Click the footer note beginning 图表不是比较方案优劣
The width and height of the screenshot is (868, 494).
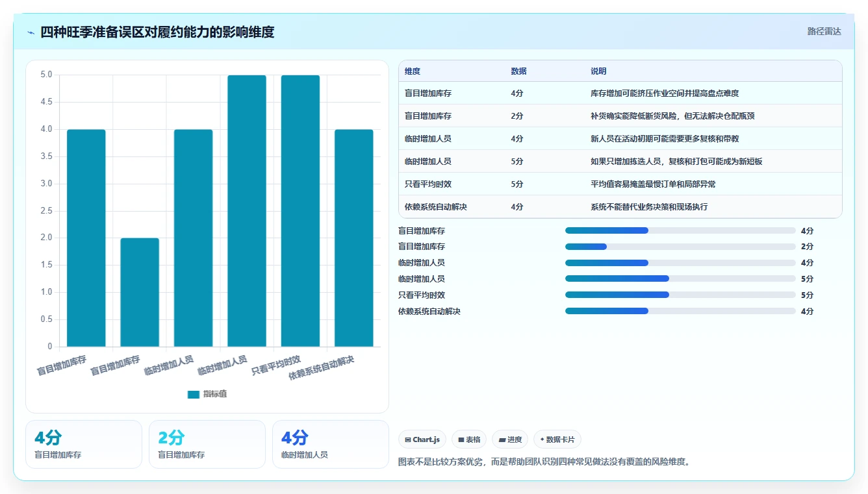click(x=544, y=462)
